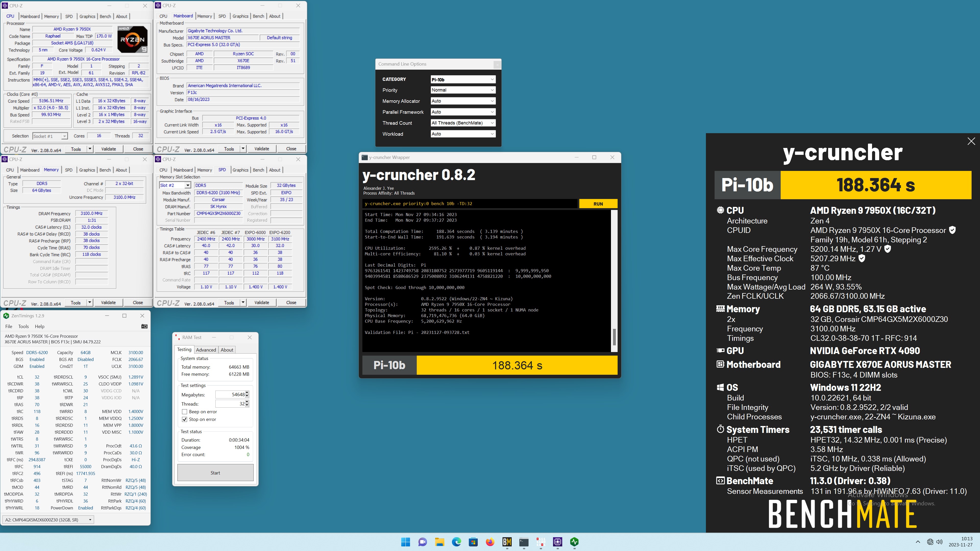Open ZenTimings Help menu
The image size is (980, 551).
(x=40, y=326)
